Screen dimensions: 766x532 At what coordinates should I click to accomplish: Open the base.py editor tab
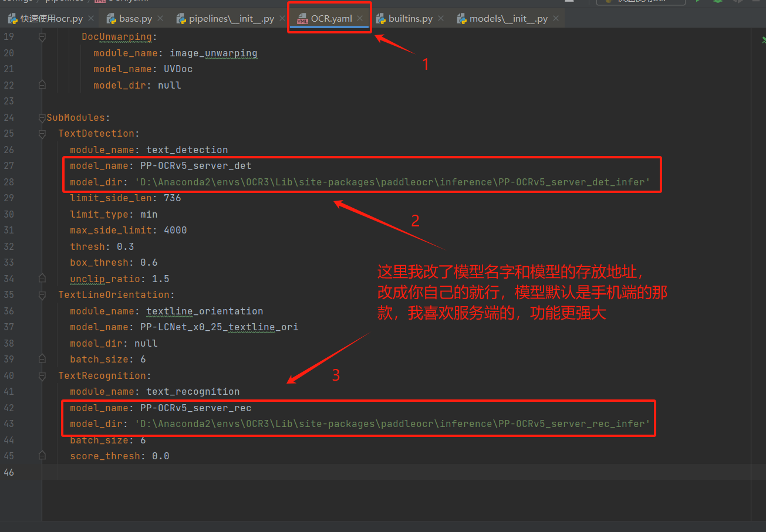tap(135, 19)
